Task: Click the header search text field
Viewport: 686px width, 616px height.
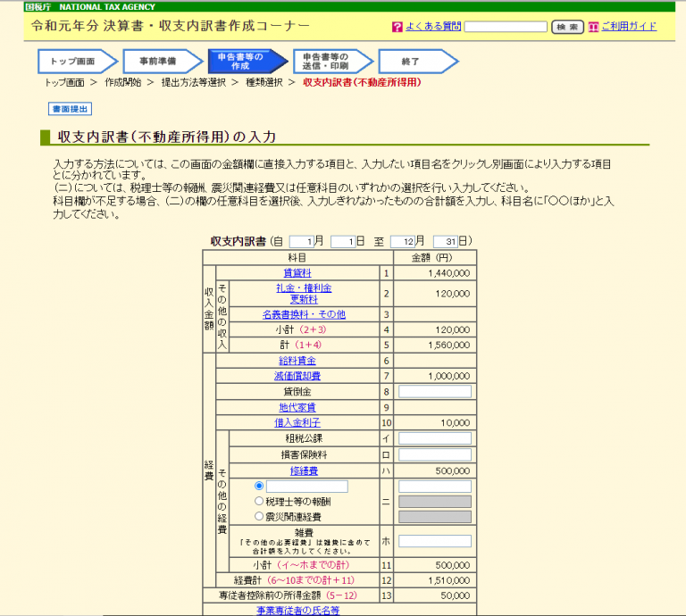Action: coord(506,27)
